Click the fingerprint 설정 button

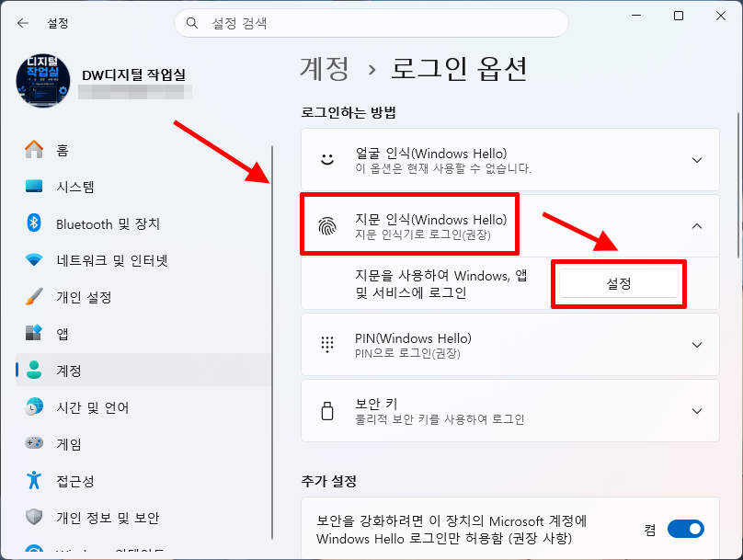(618, 283)
